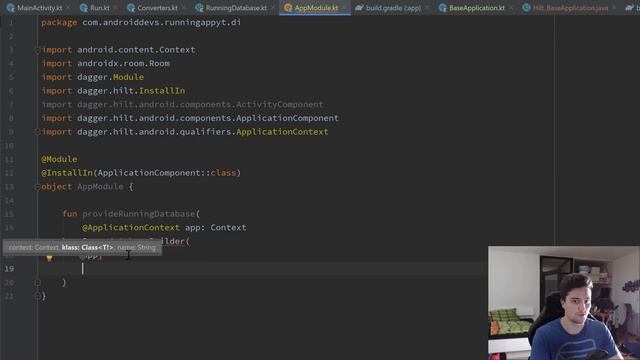
Task: Click the Kotlin file icon on Run.kt tab
Action: (x=84, y=8)
